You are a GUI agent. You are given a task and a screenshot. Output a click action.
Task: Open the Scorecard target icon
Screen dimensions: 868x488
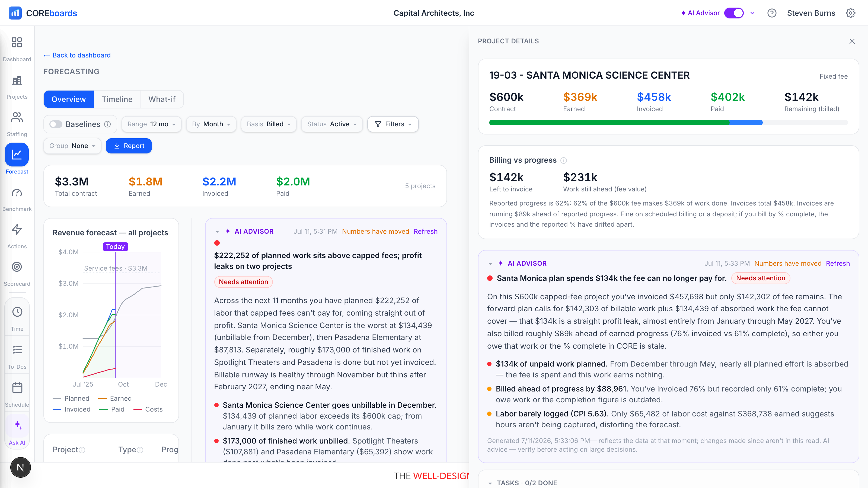click(x=17, y=267)
